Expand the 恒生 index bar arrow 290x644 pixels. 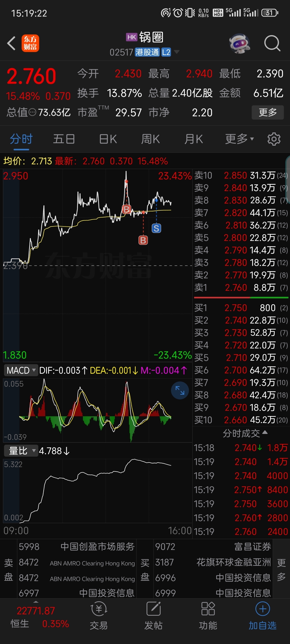(36, 602)
